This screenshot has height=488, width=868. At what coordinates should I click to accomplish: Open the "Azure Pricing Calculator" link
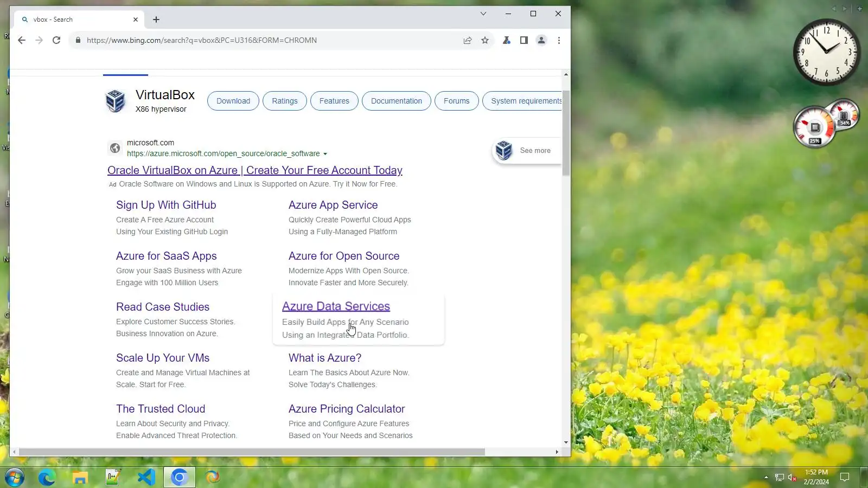click(347, 409)
